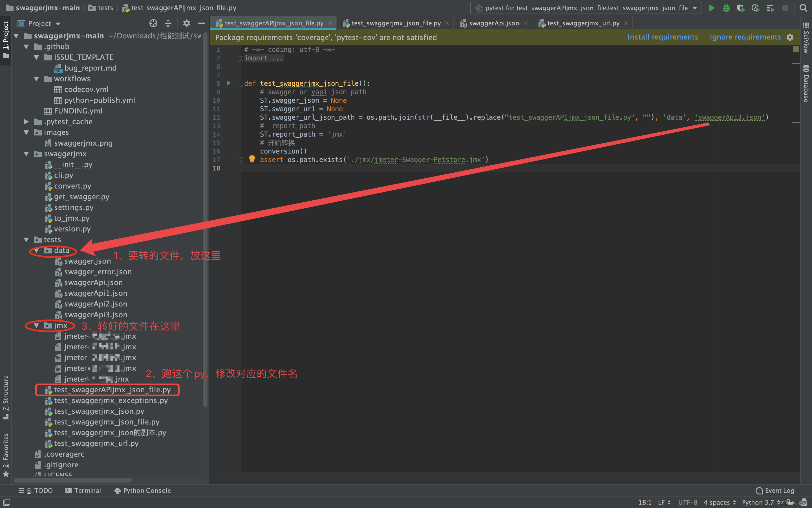Collapse the images folder
Viewport: 812px width, 508px height.
tap(26, 132)
